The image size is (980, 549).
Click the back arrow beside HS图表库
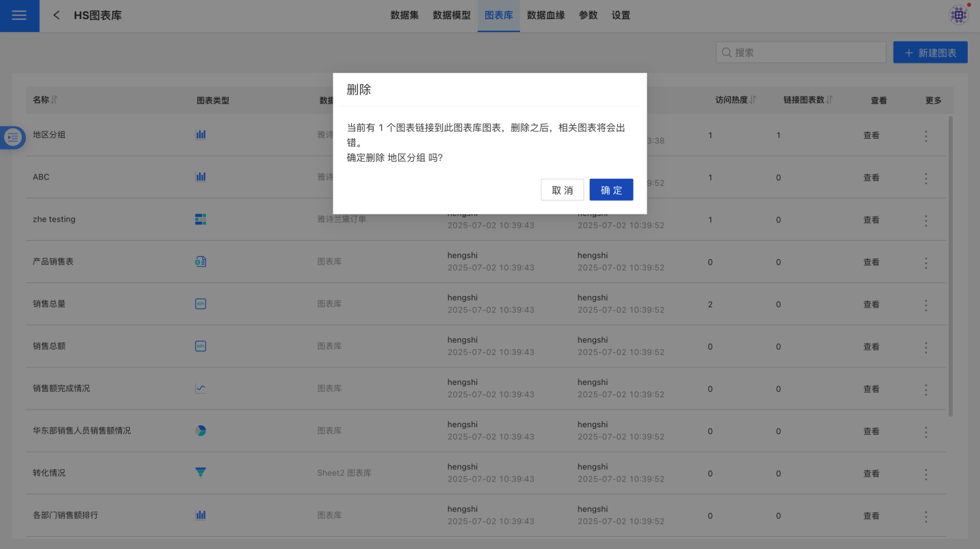pos(56,15)
